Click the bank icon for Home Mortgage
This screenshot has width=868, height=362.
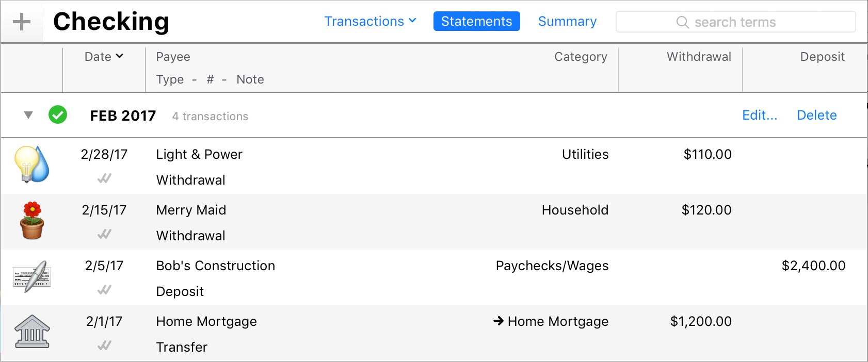coord(32,332)
